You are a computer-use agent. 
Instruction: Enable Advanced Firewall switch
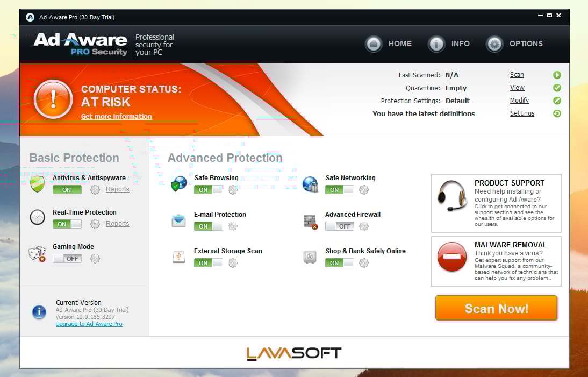[x=339, y=226]
